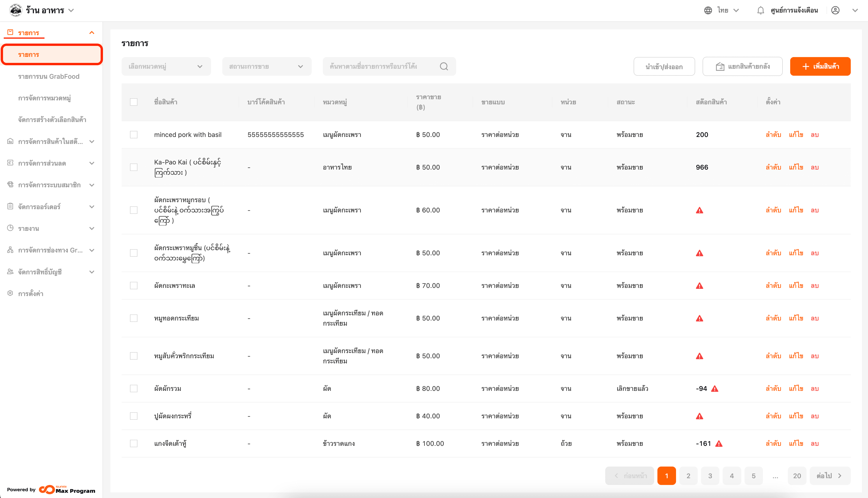Click the stock warning icon for ผัดกะเพราทะเล
Screen dimensions: 868x498
(699, 286)
